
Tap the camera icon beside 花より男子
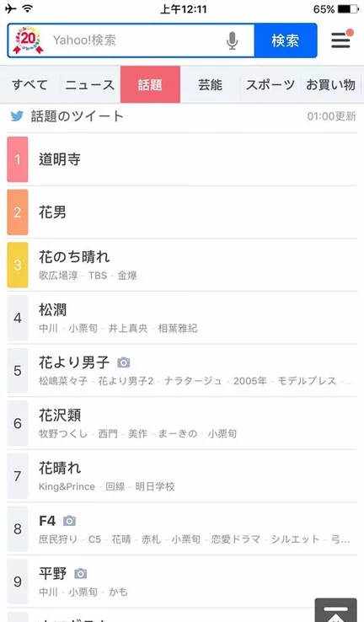[x=124, y=362]
